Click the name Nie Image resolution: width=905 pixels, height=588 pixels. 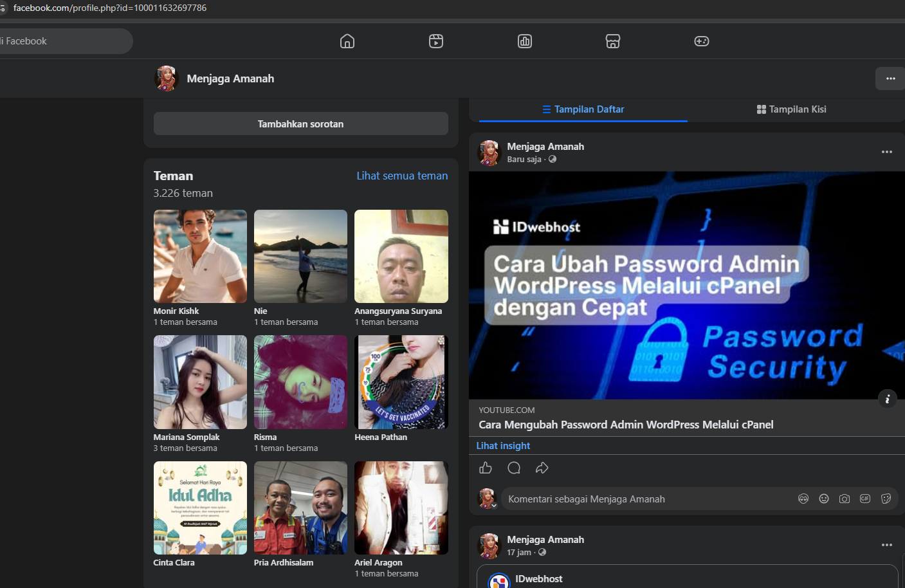(261, 311)
